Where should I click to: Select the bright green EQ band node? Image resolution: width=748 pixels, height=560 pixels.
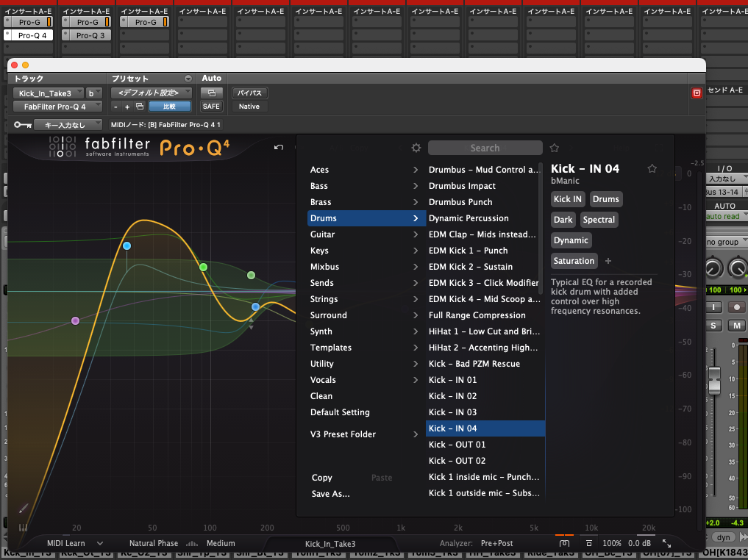(203, 267)
